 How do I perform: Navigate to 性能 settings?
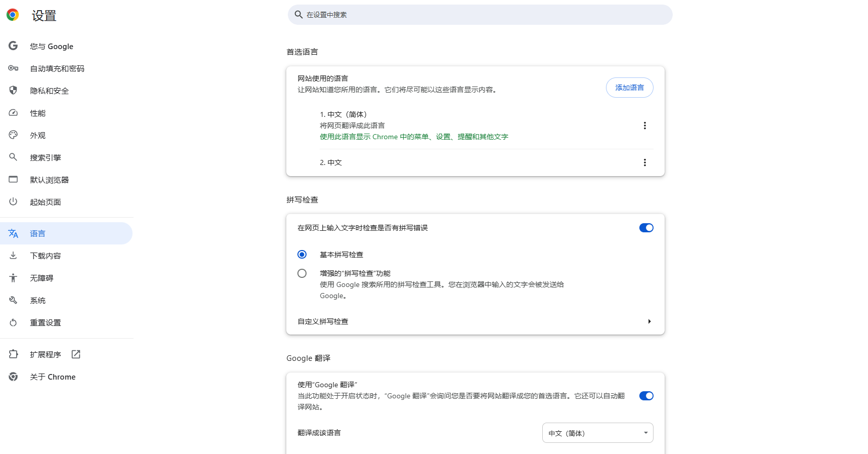[66, 113]
